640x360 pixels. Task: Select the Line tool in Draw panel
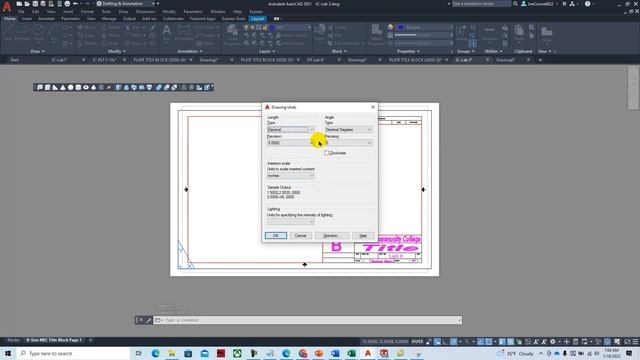[9, 32]
